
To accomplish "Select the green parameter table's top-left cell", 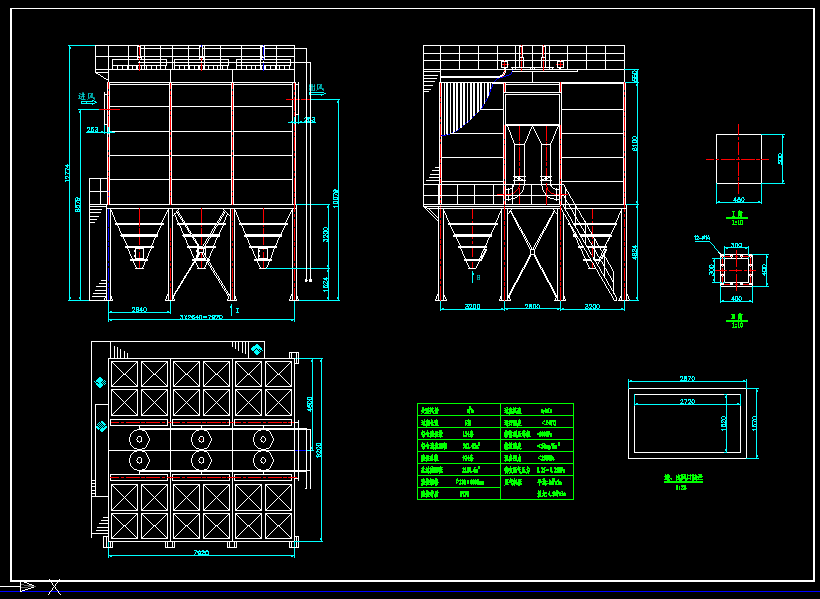I will click(x=459, y=410).
